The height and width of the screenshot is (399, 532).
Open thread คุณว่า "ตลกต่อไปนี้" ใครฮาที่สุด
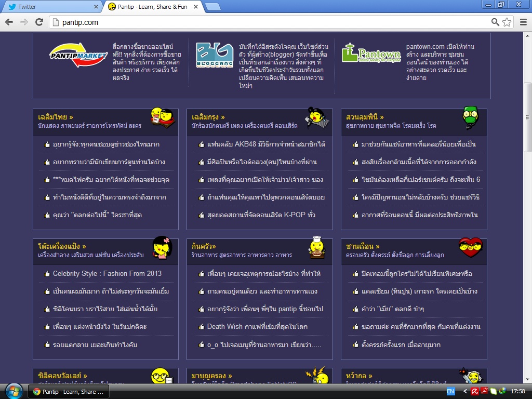tap(97, 215)
